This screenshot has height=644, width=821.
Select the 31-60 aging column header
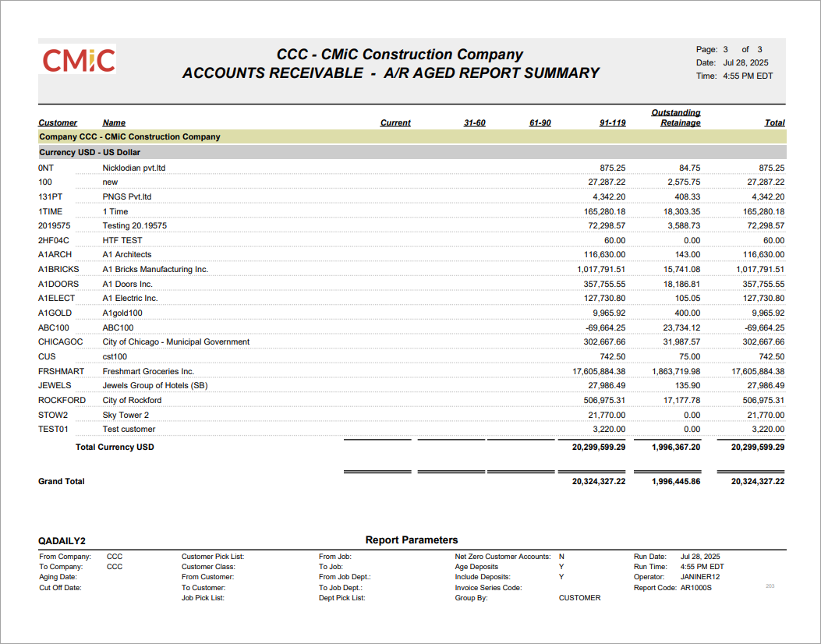(474, 122)
